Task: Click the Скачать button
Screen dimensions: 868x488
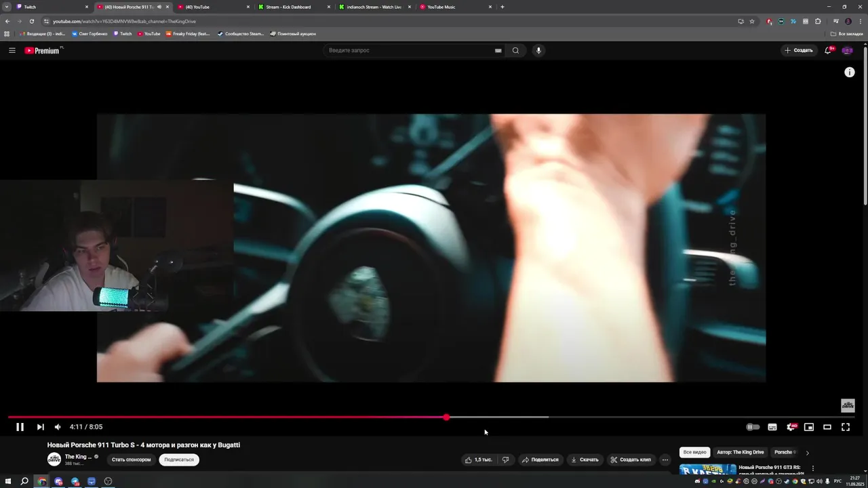Action: tap(585, 460)
